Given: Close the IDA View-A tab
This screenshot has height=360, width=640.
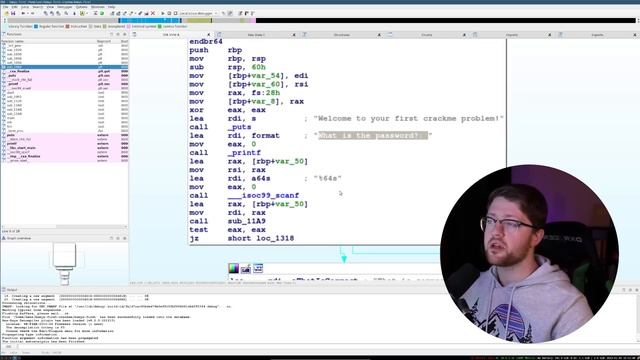Looking at the screenshot, I should 209,35.
